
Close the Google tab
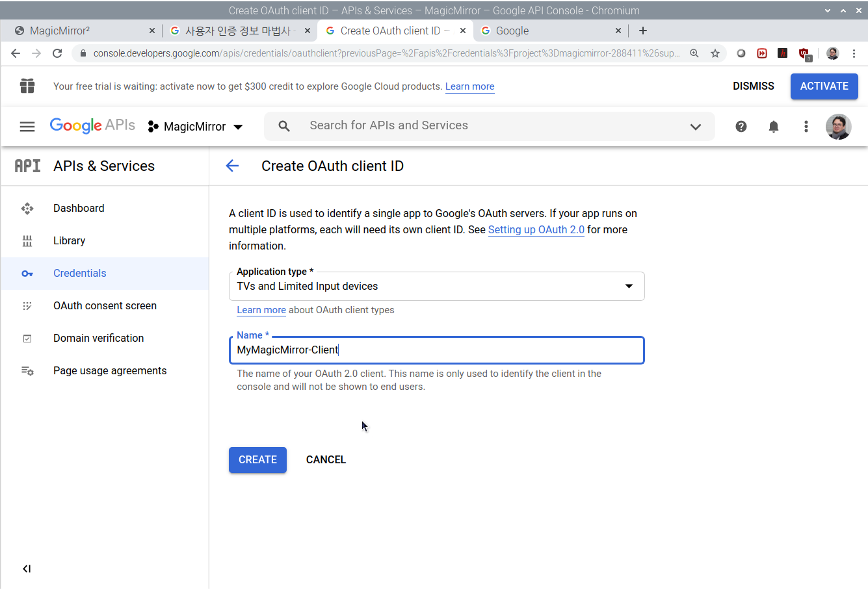click(618, 31)
